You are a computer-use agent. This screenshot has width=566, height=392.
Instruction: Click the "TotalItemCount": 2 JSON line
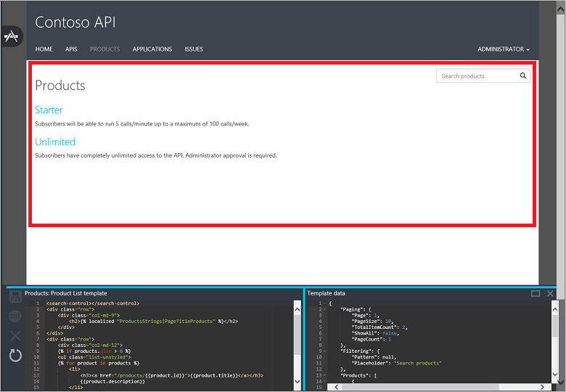[x=380, y=327]
